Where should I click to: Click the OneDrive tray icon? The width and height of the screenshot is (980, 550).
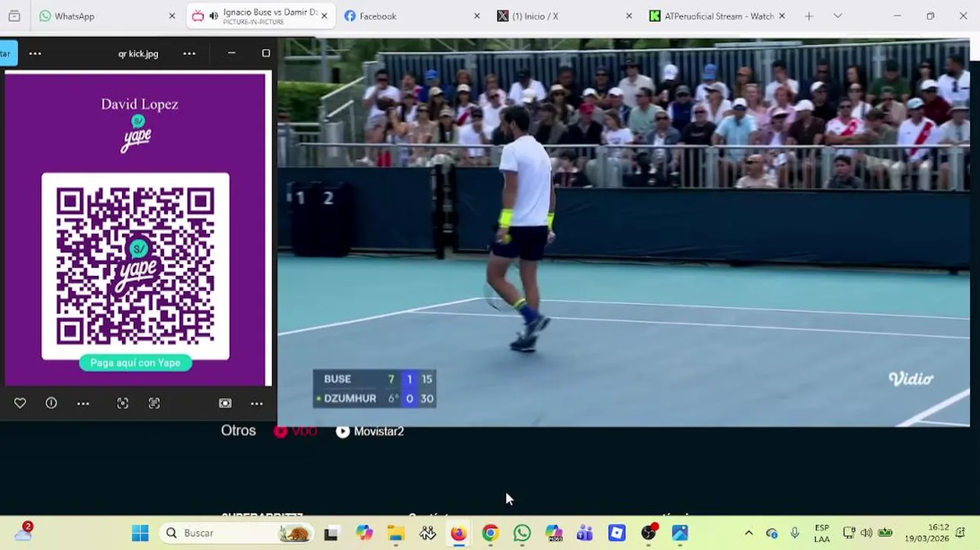[x=772, y=533]
